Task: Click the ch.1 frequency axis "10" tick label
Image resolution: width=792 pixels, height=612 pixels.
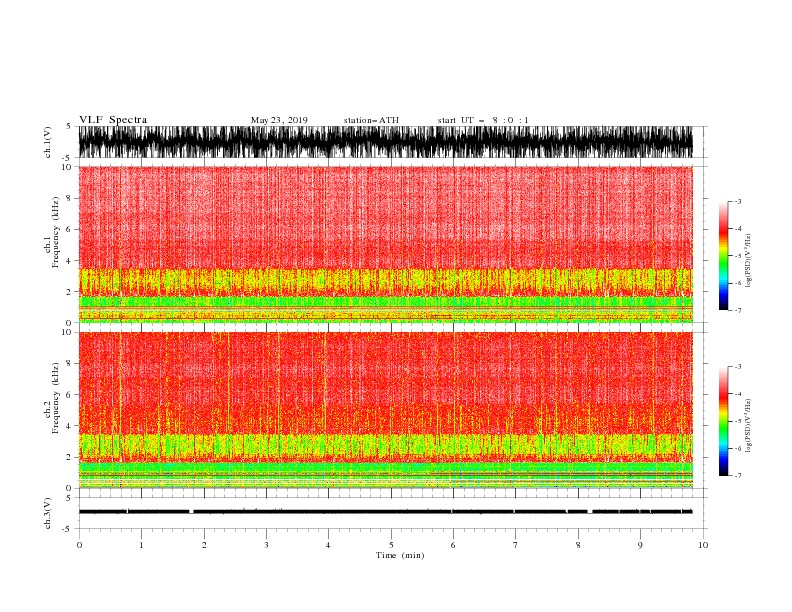Action: (67, 167)
